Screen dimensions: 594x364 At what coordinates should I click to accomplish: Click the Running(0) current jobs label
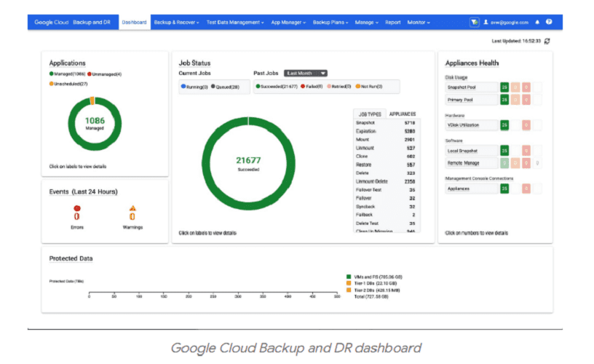(x=194, y=87)
